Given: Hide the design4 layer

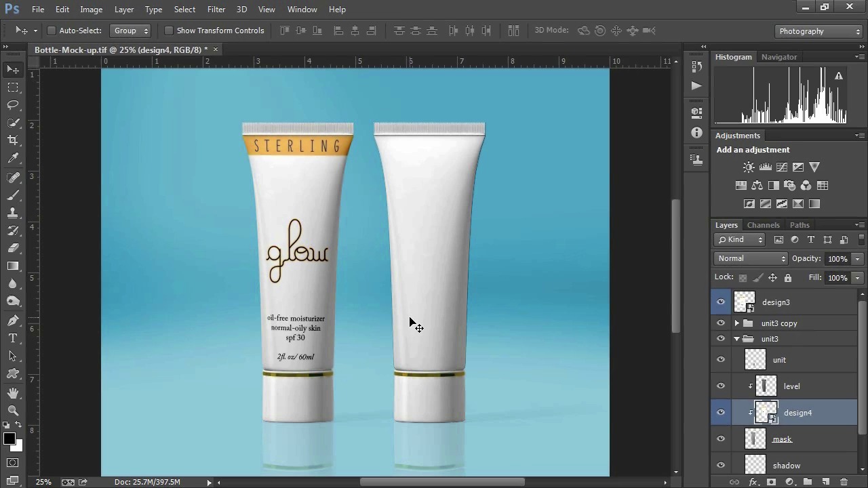Looking at the screenshot, I should (x=721, y=413).
